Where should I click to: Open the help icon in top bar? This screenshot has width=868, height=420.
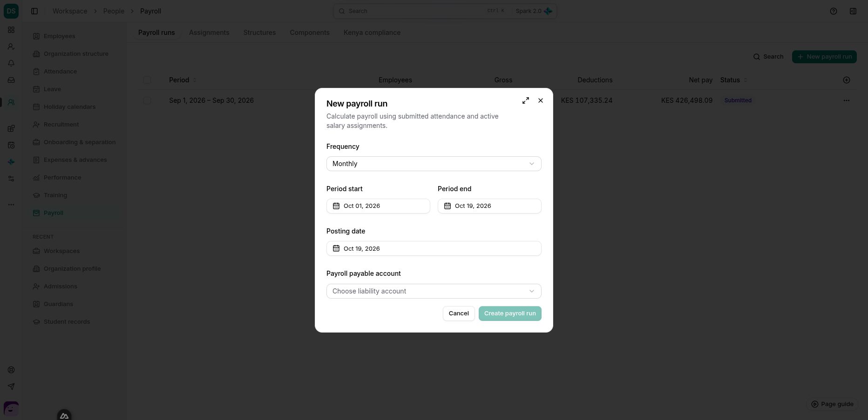point(834,11)
